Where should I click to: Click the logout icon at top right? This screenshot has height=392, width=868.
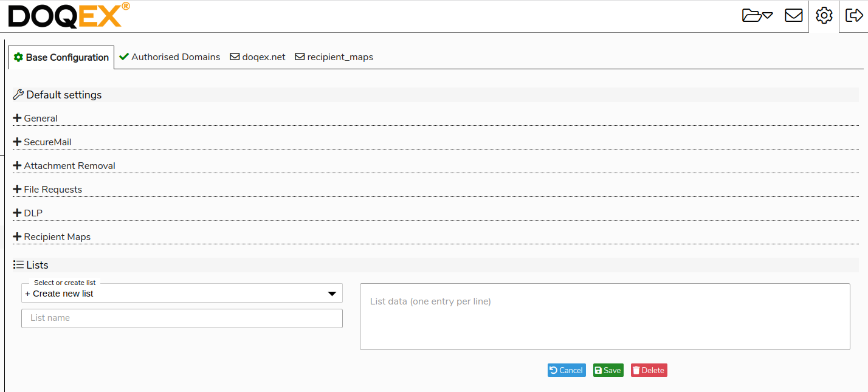tap(855, 16)
